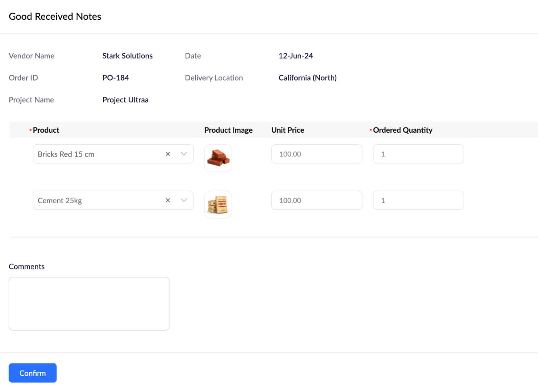Expand the Cement 25kg dropdown arrow

[x=184, y=200]
